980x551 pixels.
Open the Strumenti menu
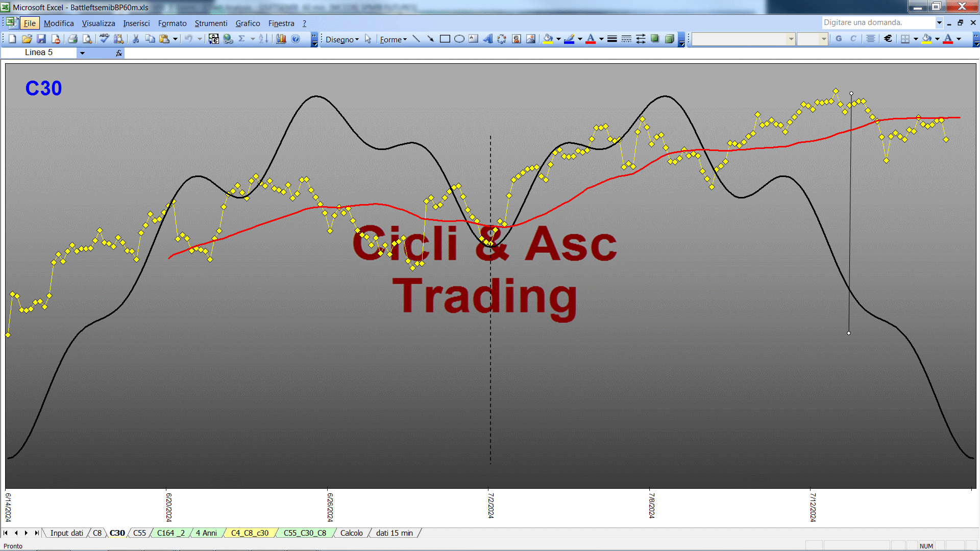coord(211,23)
